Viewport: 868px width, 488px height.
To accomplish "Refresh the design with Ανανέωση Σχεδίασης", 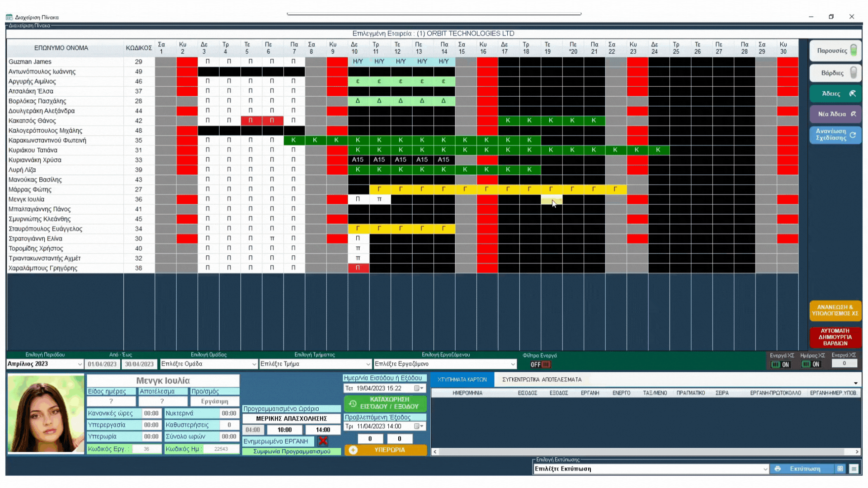I will point(835,135).
